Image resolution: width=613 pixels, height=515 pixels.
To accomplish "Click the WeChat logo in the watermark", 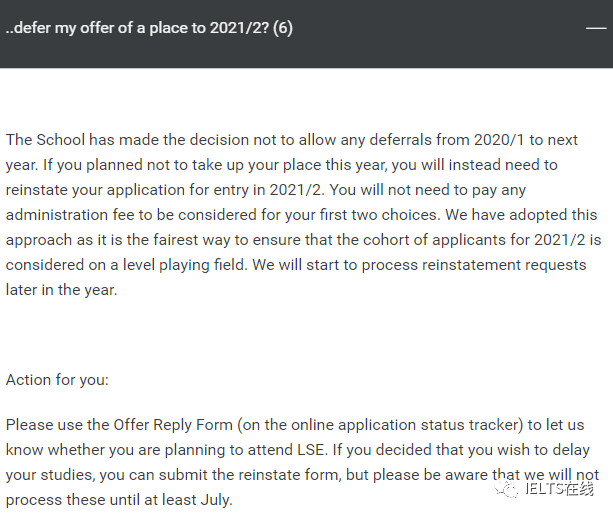I will (505, 488).
